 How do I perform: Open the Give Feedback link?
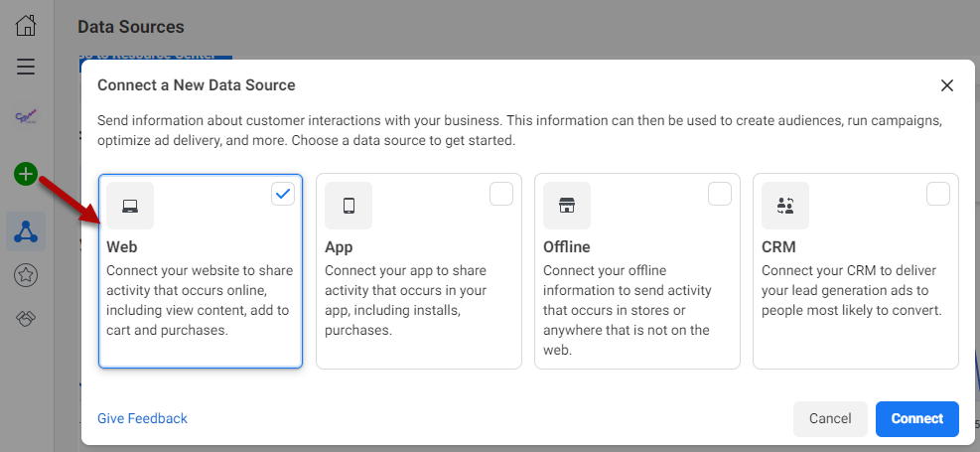(x=143, y=418)
